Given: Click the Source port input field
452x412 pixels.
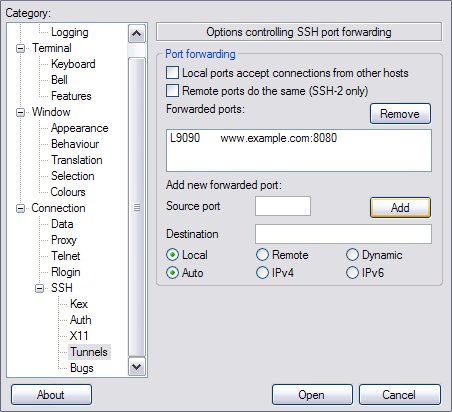Looking at the screenshot, I should click(283, 206).
